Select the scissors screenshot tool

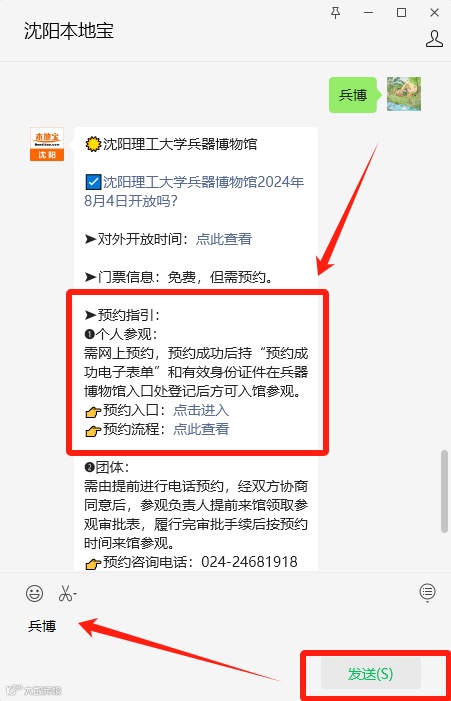[x=65, y=594]
